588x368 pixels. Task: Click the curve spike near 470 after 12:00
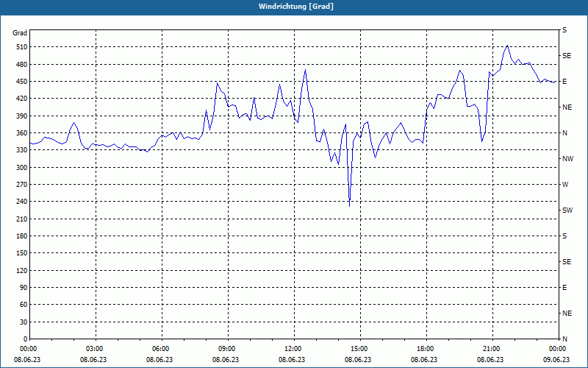coord(305,70)
